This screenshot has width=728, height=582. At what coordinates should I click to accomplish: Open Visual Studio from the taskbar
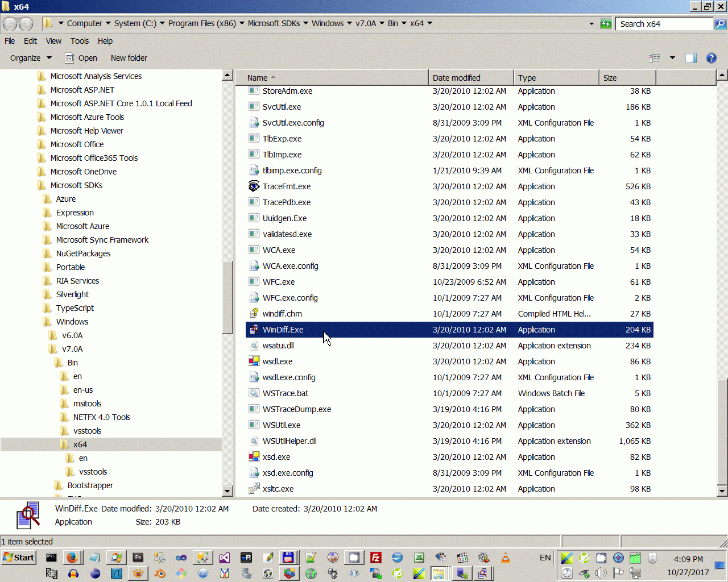click(224, 558)
